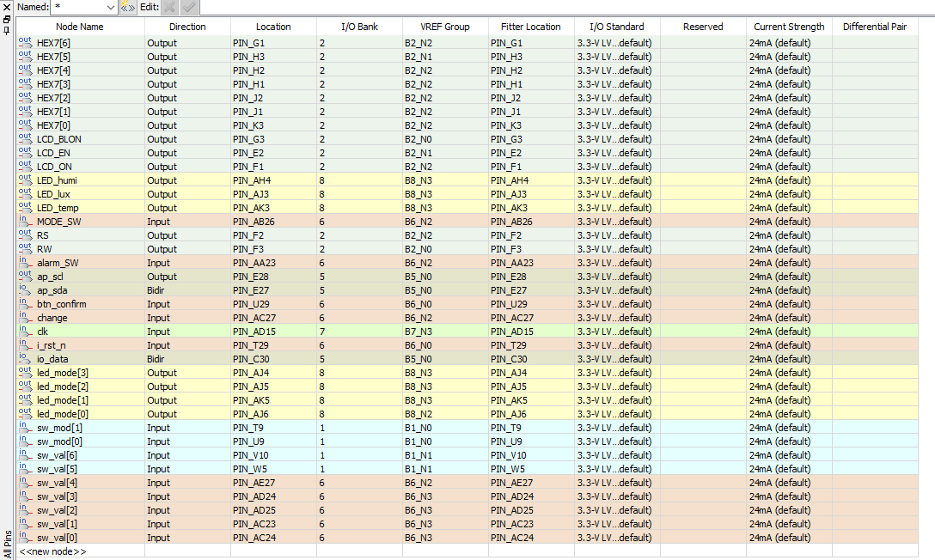935x560 pixels.
Task: Cancel the edit with the X icon
Action: (x=169, y=7)
